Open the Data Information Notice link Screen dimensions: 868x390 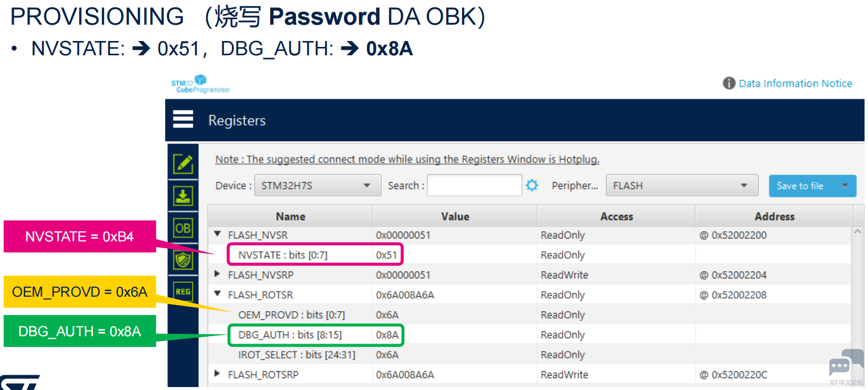795,83
